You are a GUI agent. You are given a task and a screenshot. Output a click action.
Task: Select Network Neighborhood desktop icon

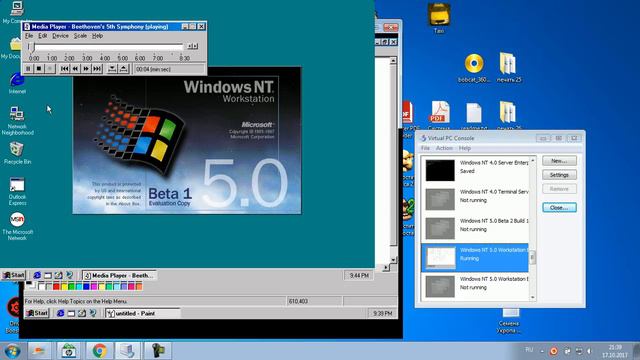(x=17, y=120)
